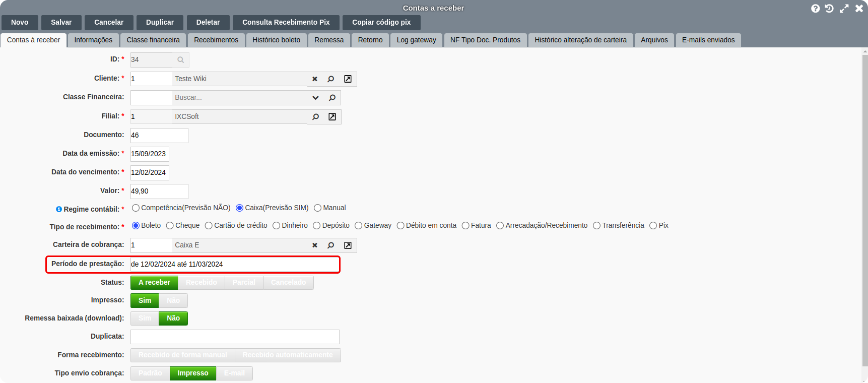868x383 pixels.
Task: Switch to the Classe financeira tab
Action: pyautogui.click(x=153, y=40)
